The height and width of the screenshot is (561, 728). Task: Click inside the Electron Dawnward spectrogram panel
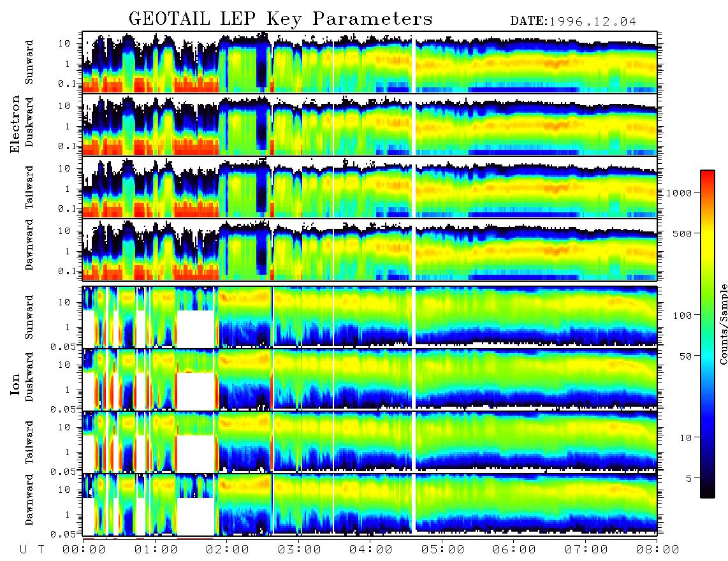click(370, 250)
